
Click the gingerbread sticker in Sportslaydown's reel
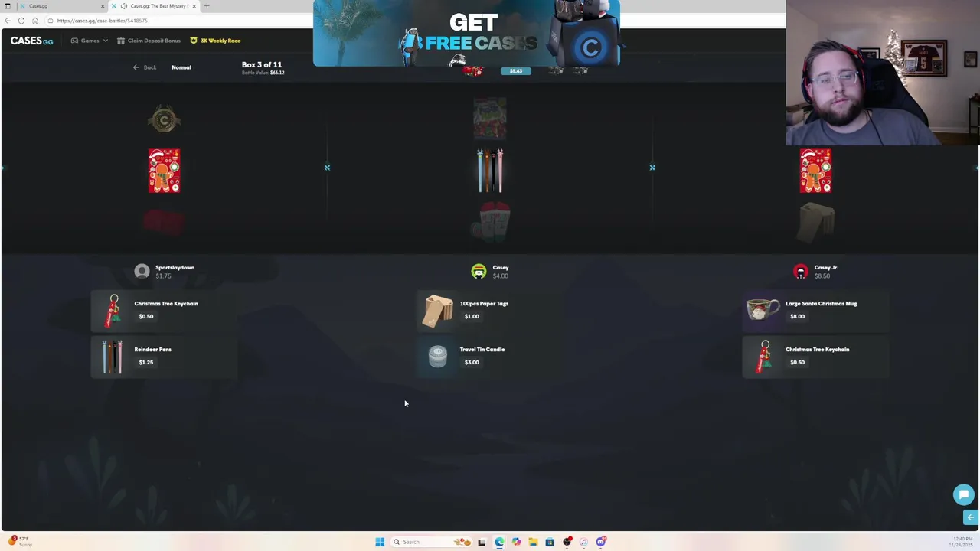(x=165, y=171)
